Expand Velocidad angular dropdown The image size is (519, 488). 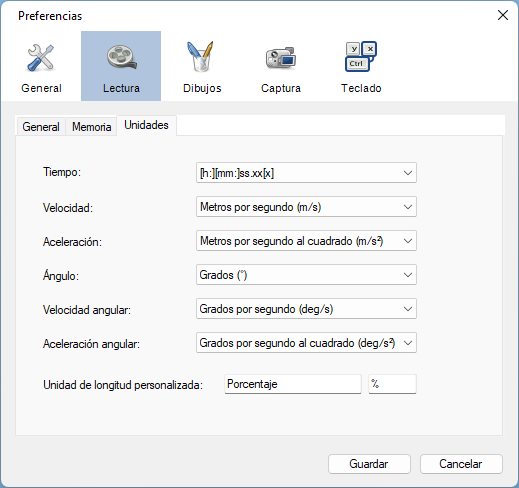[306, 309]
